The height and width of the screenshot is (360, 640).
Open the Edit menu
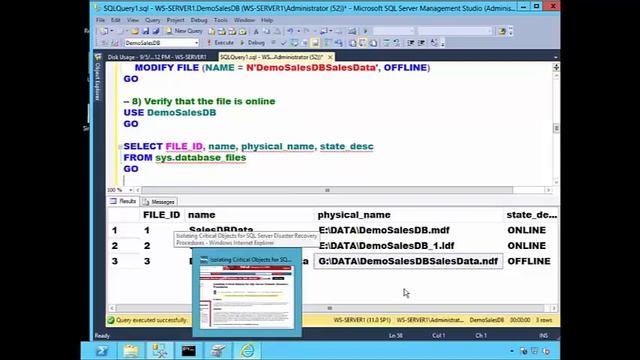point(116,20)
